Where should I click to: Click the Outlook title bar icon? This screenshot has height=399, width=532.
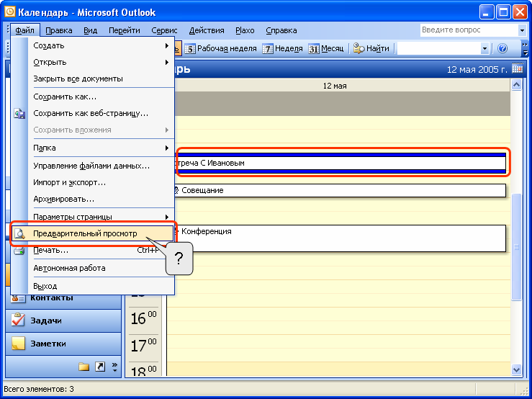(x=10, y=12)
